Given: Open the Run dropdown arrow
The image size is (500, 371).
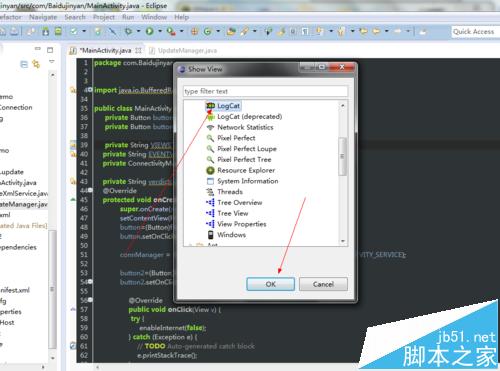Looking at the screenshot, I should coord(160,32).
